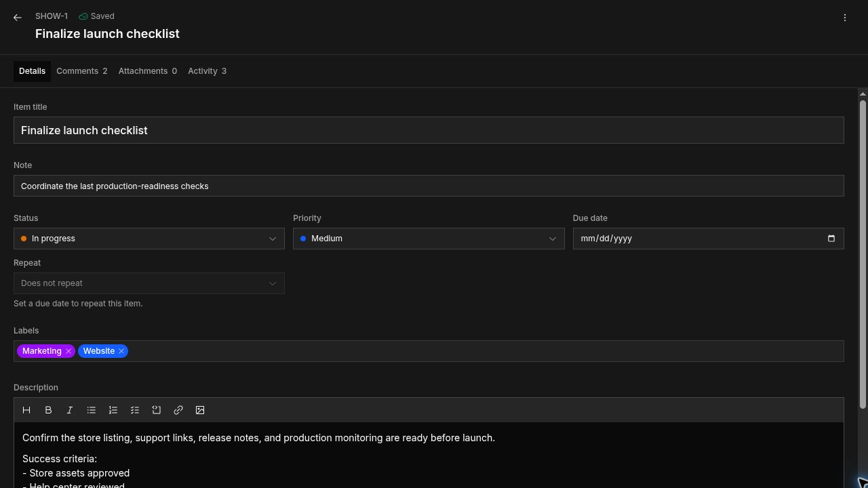Click the SHOW-1 item identifier
The image size is (868, 488).
click(x=52, y=16)
